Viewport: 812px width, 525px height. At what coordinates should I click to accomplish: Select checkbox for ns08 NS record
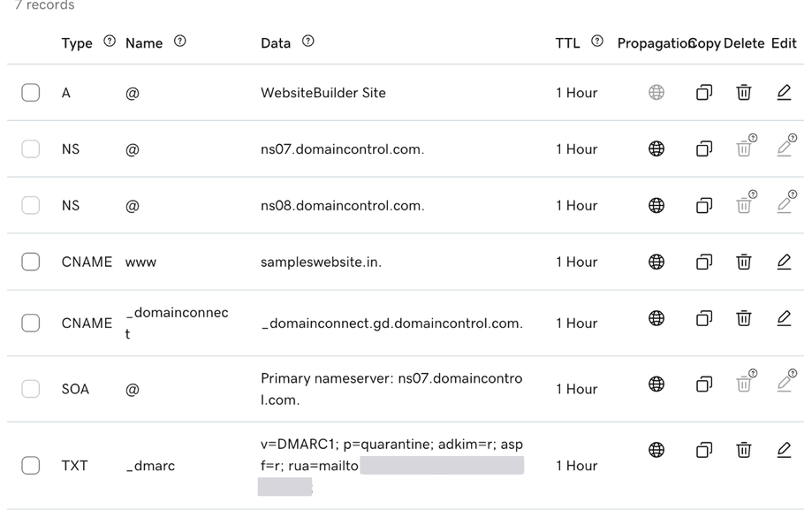pyautogui.click(x=31, y=206)
